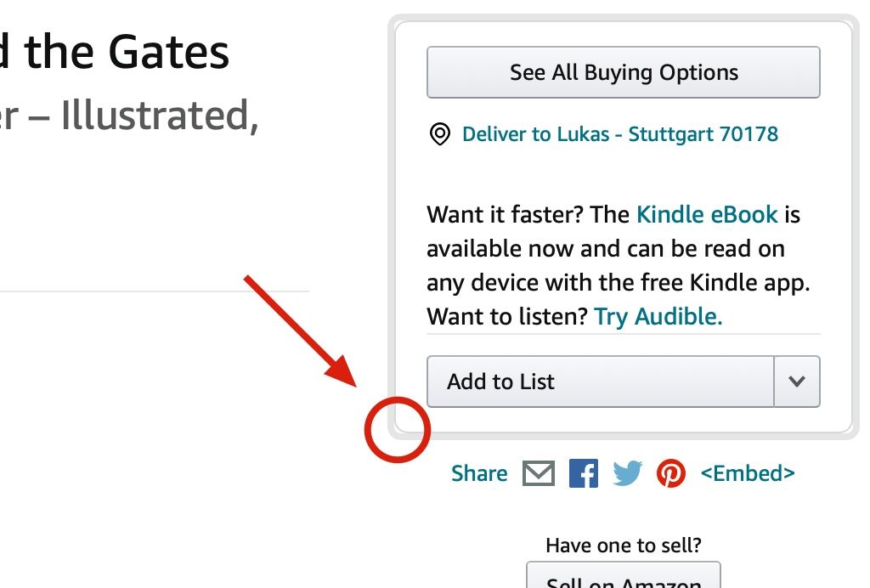Click the delivery location pin icon
Image resolution: width=870 pixels, height=588 pixels.
click(439, 134)
